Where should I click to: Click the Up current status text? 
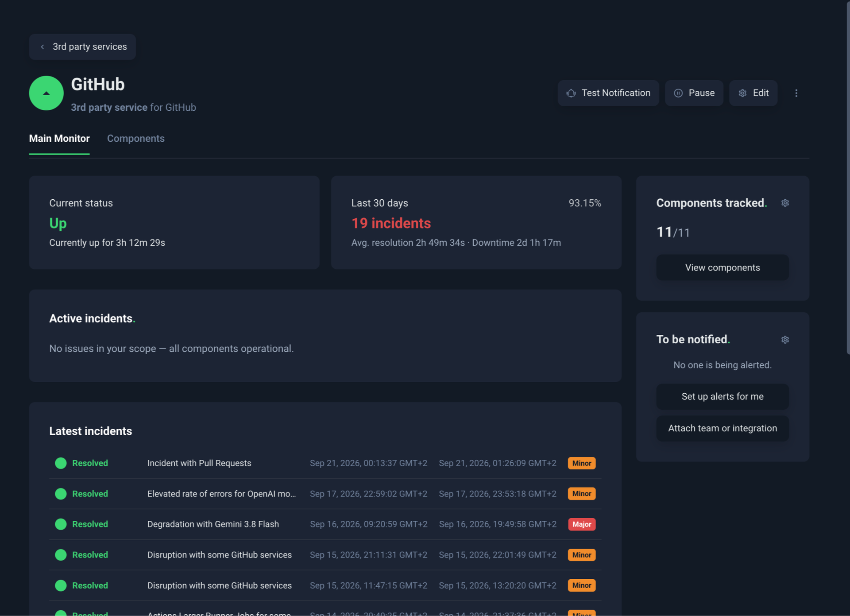point(58,223)
